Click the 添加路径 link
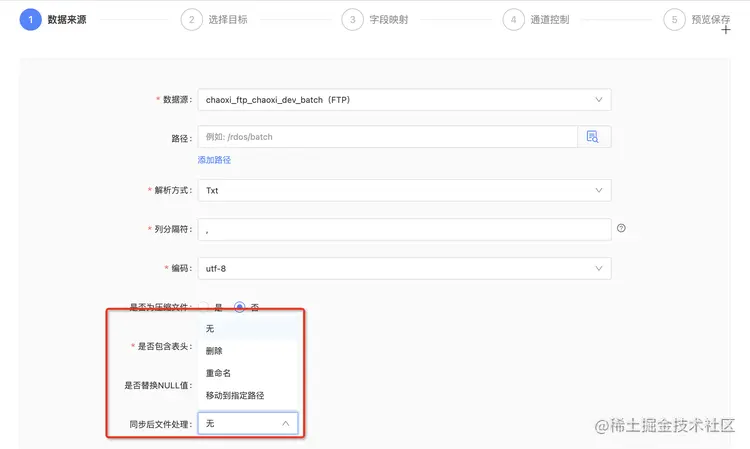Viewport: 750px width, 449px height. click(214, 160)
